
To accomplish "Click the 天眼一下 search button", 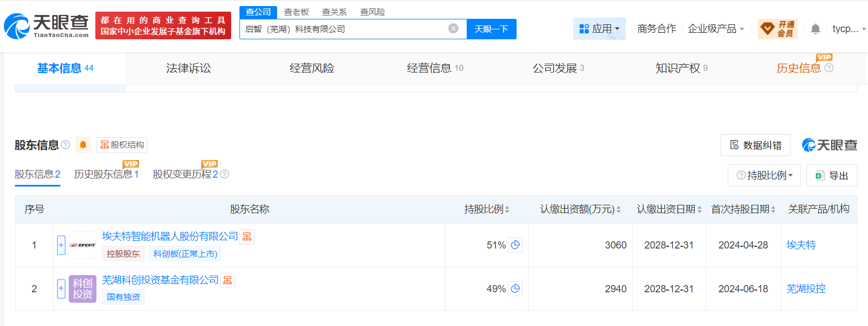I will (x=492, y=29).
